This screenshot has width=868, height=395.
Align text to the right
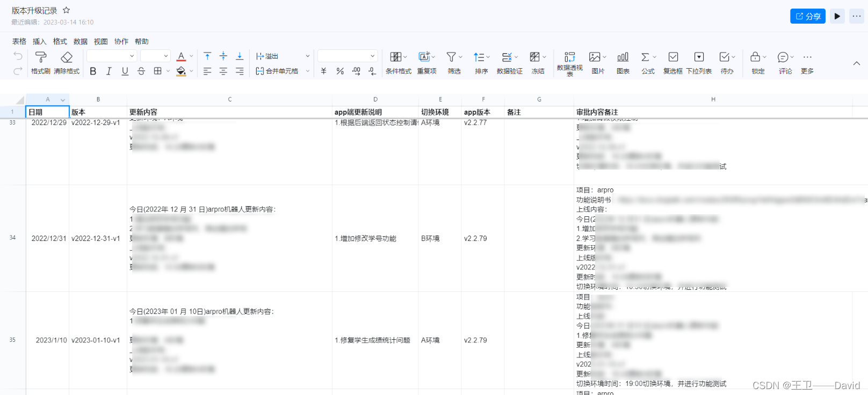240,71
